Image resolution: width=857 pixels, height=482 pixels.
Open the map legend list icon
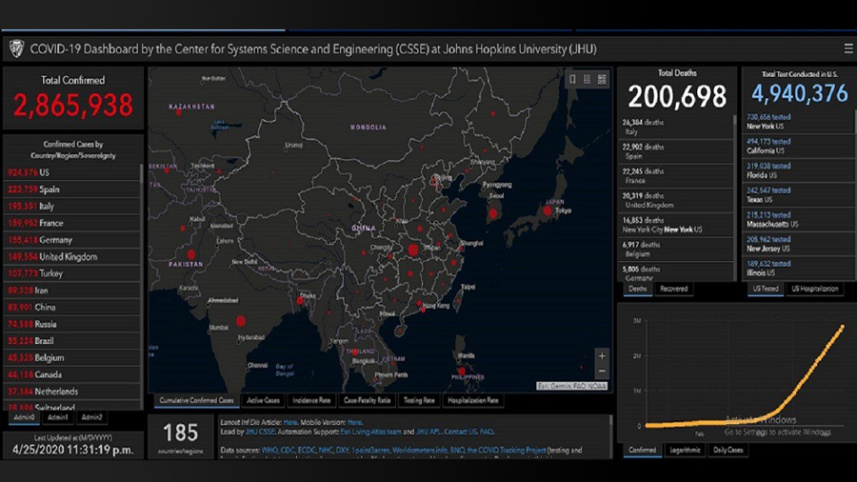(x=587, y=79)
